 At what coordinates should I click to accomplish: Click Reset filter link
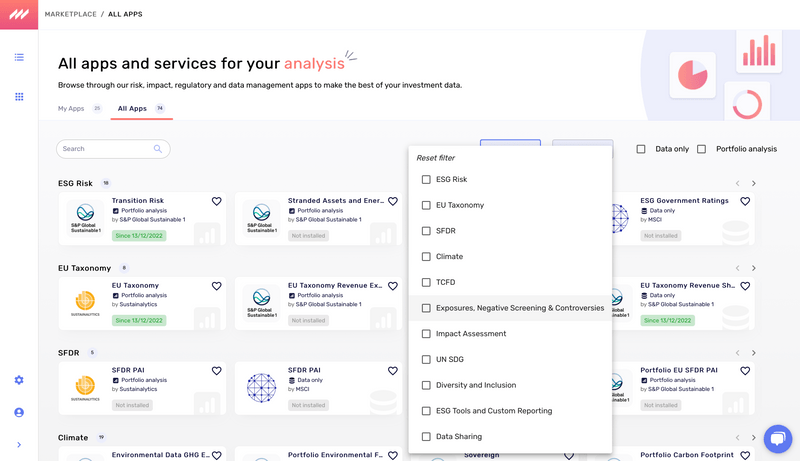(x=435, y=158)
